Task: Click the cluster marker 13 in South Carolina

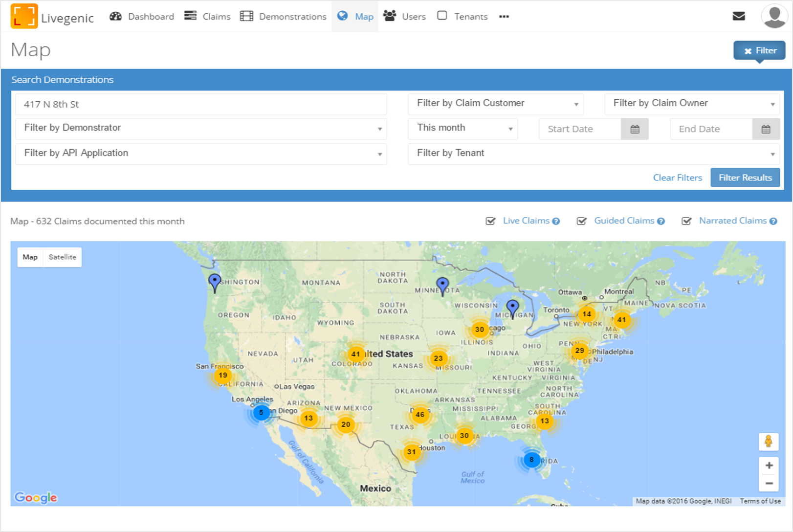Action: [545, 421]
